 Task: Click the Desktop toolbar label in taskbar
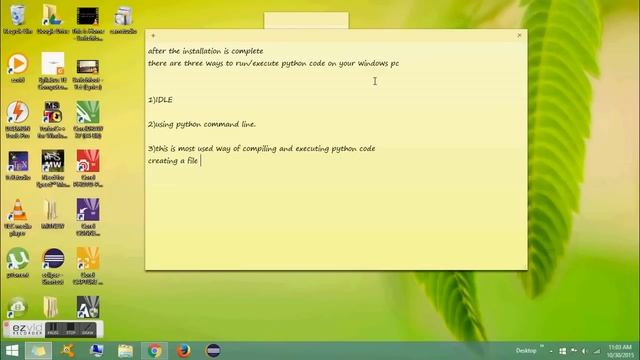[526, 351]
